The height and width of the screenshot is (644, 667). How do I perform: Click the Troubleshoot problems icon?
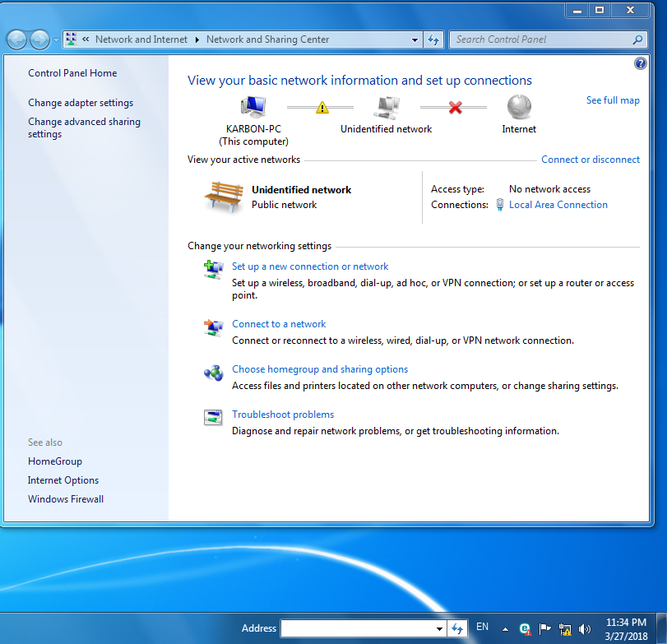coord(213,417)
